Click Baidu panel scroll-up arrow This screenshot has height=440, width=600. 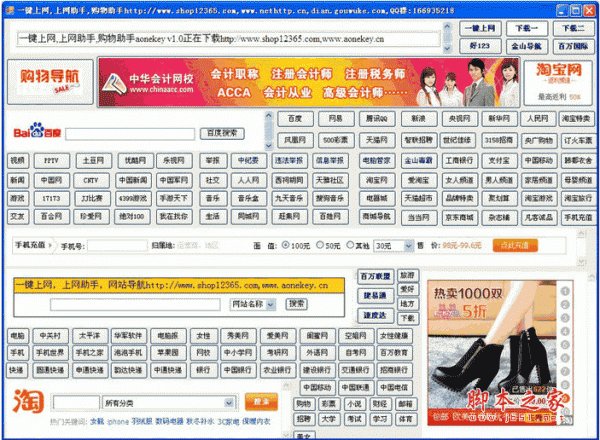tap(269, 115)
